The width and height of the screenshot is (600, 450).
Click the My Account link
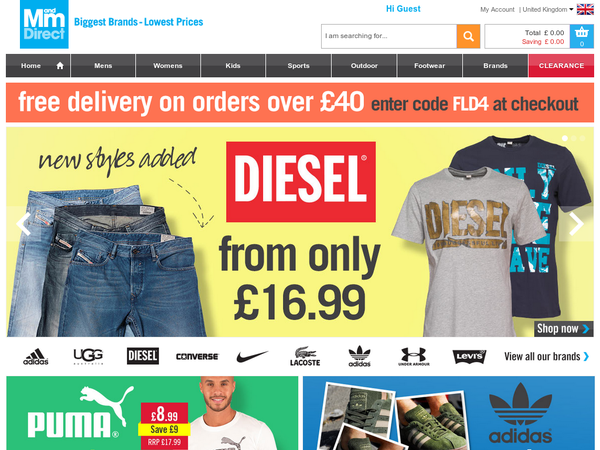pos(497,10)
